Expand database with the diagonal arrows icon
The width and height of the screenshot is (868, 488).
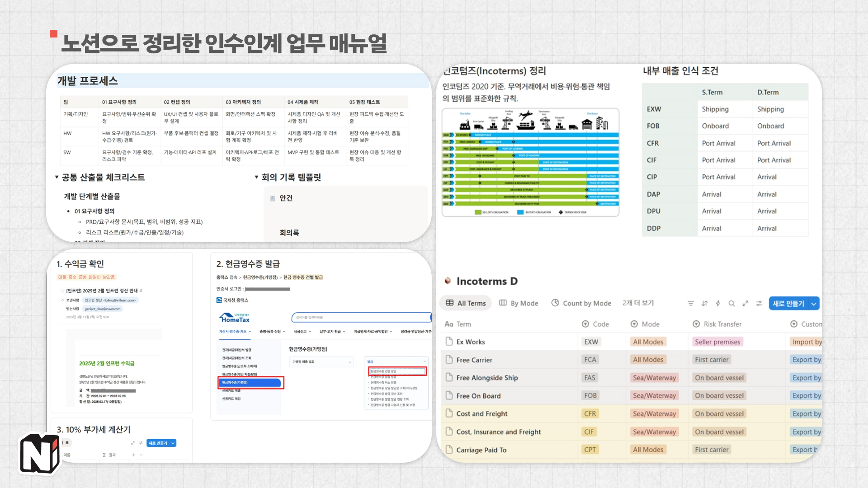[x=745, y=304]
